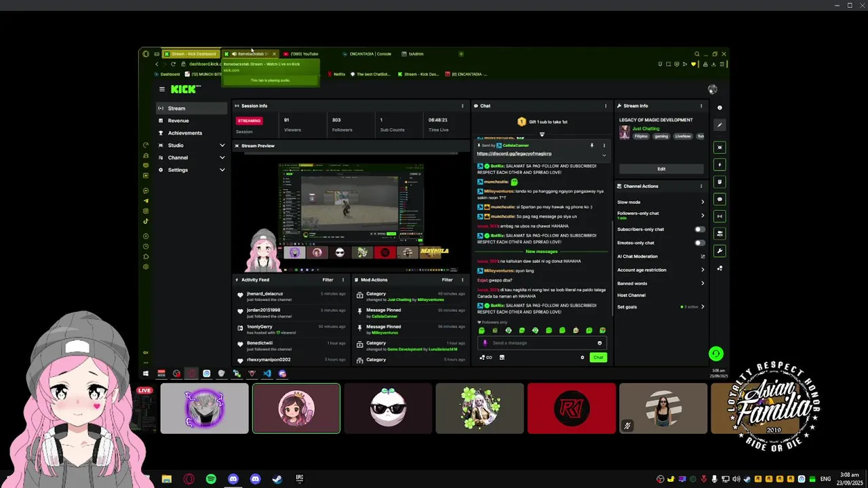Click the lightning bolt icon in right rail

[719, 165]
